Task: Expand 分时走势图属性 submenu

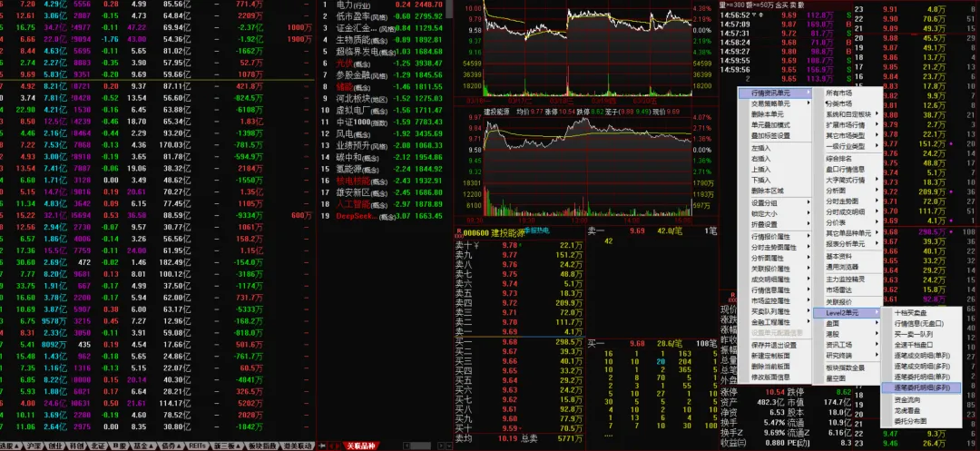Action: click(x=775, y=248)
